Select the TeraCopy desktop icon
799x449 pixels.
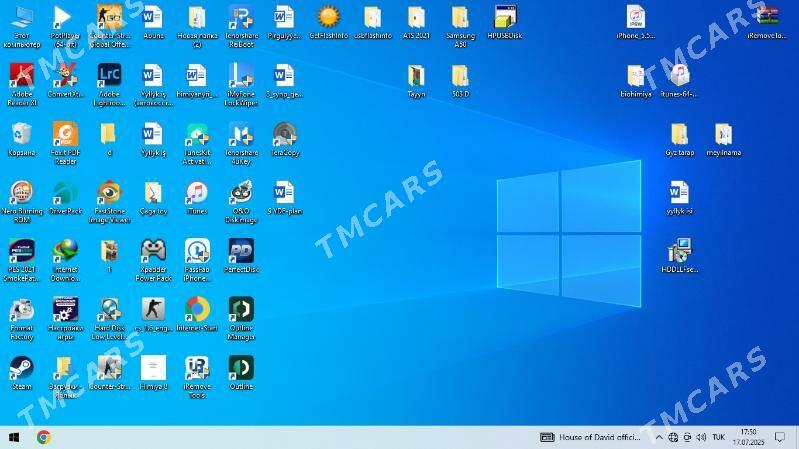pyautogui.click(x=285, y=139)
